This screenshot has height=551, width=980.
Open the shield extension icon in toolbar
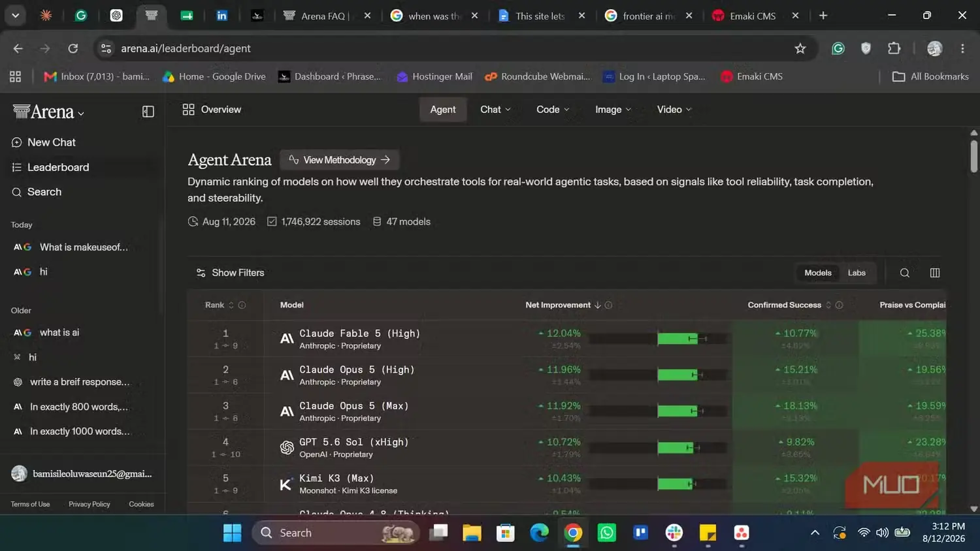pyautogui.click(x=866, y=48)
